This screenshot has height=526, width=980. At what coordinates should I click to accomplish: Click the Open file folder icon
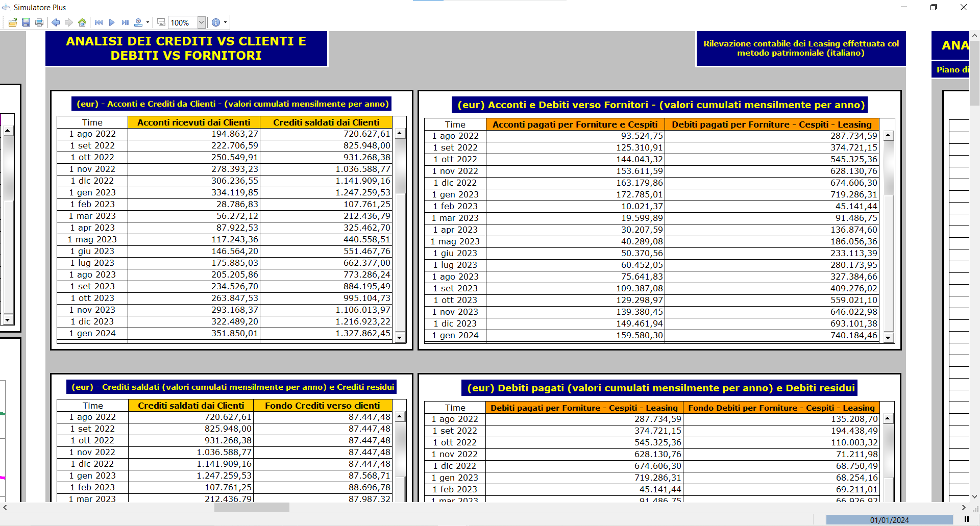pos(13,22)
